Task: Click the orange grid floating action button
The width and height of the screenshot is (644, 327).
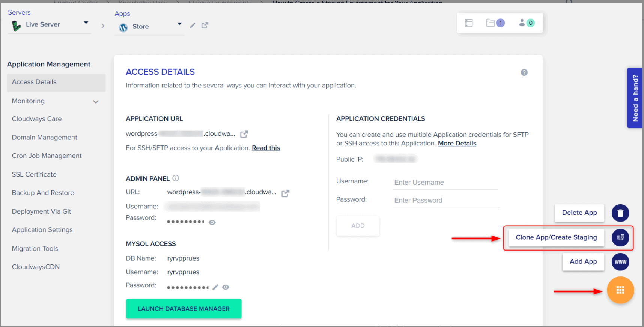Action: pos(620,290)
